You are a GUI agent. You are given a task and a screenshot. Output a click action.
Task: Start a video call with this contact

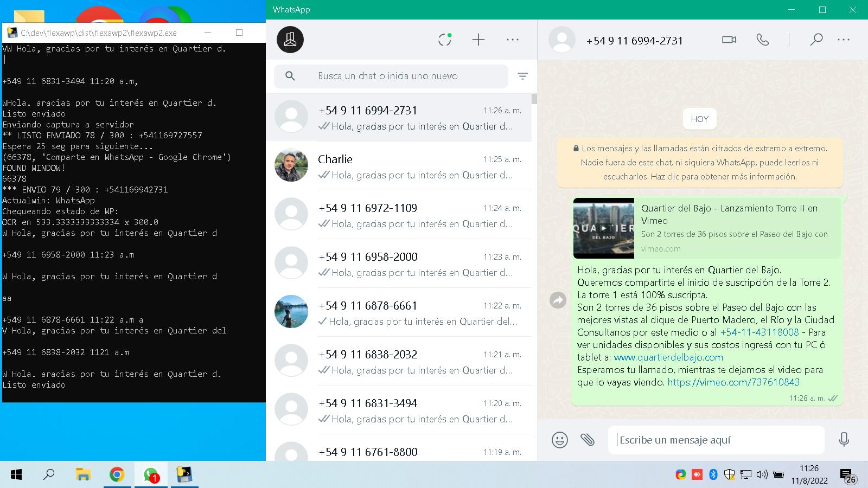coord(729,40)
